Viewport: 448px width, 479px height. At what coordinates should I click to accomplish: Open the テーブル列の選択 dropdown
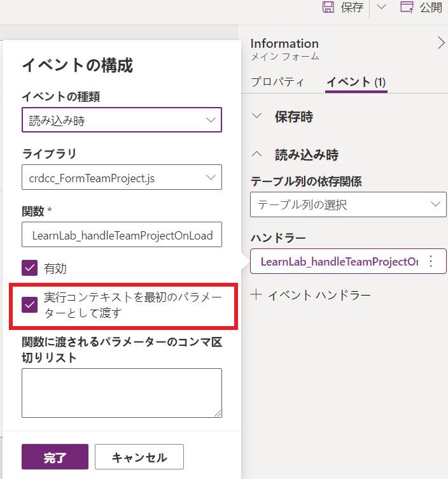point(348,204)
